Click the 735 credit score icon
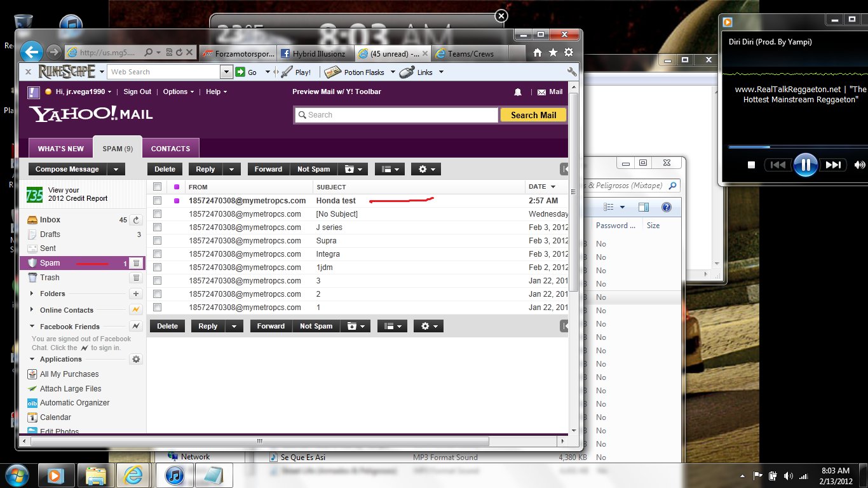 (34, 194)
